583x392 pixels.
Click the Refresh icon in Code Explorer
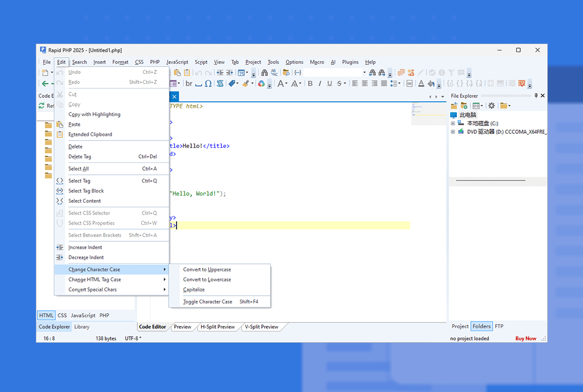(41, 106)
